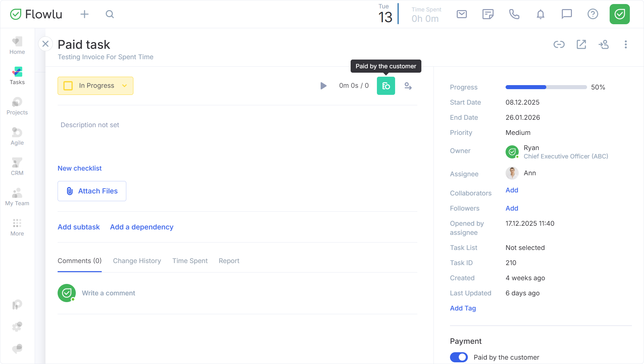Expand the In Progress status dropdown

[124, 86]
